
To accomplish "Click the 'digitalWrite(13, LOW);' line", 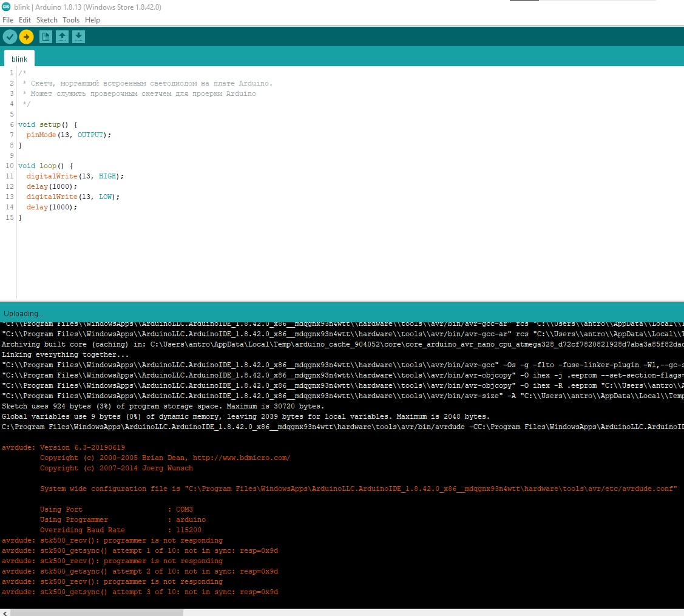I will tap(73, 197).
